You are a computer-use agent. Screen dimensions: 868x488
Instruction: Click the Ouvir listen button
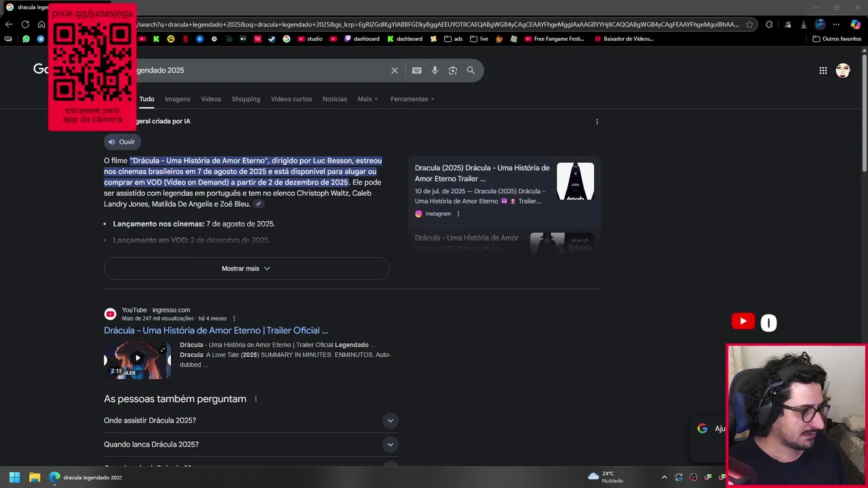click(122, 142)
